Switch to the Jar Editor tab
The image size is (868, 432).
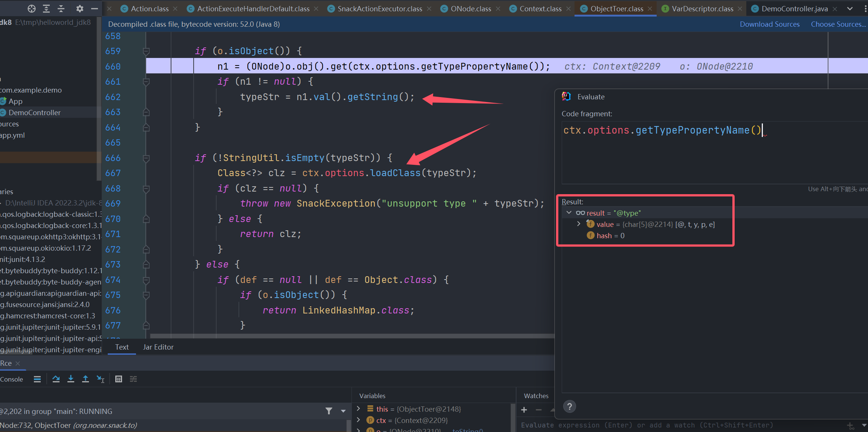pyautogui.click(x=158, y=347)
